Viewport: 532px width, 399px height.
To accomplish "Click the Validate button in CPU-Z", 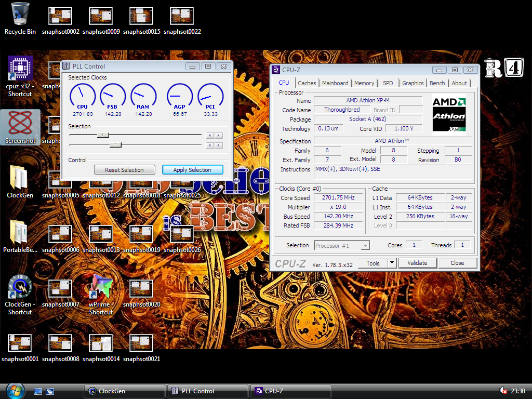I will (417, 263).
